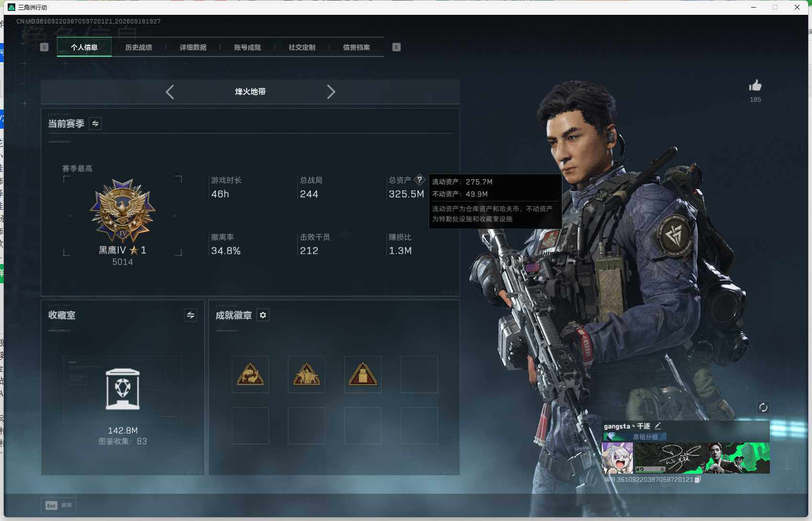Select the 个人信息 tab

coord(84,47)
